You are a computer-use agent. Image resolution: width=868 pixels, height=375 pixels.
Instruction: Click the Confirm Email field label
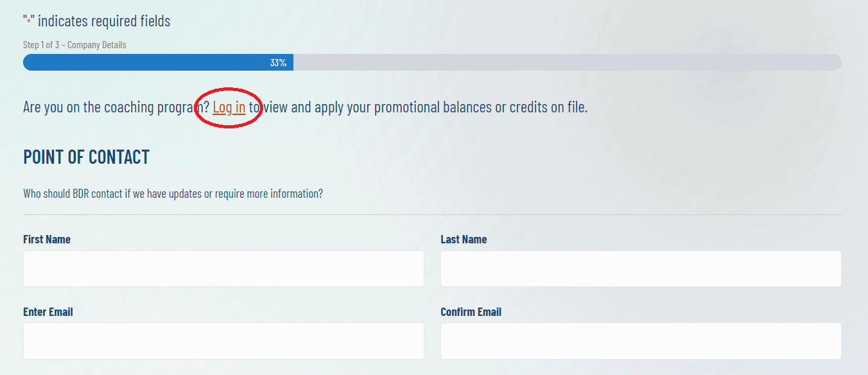pos(471,312)
